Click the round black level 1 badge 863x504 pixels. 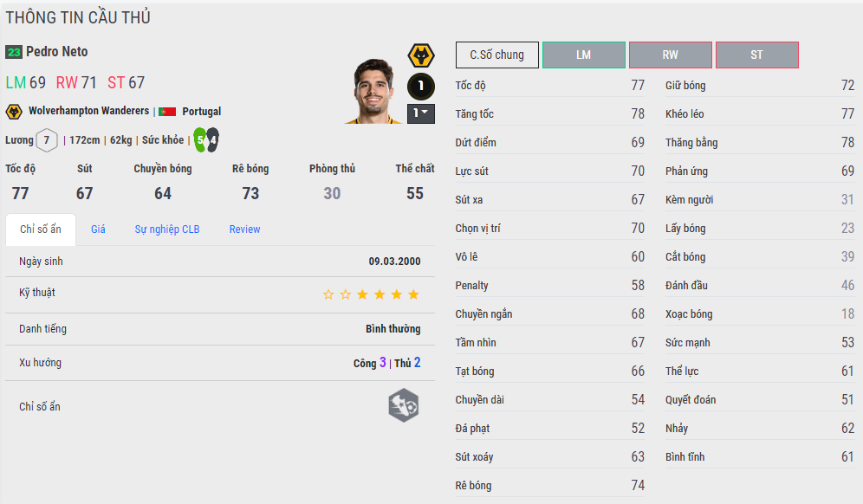click(x=421, y=86)
